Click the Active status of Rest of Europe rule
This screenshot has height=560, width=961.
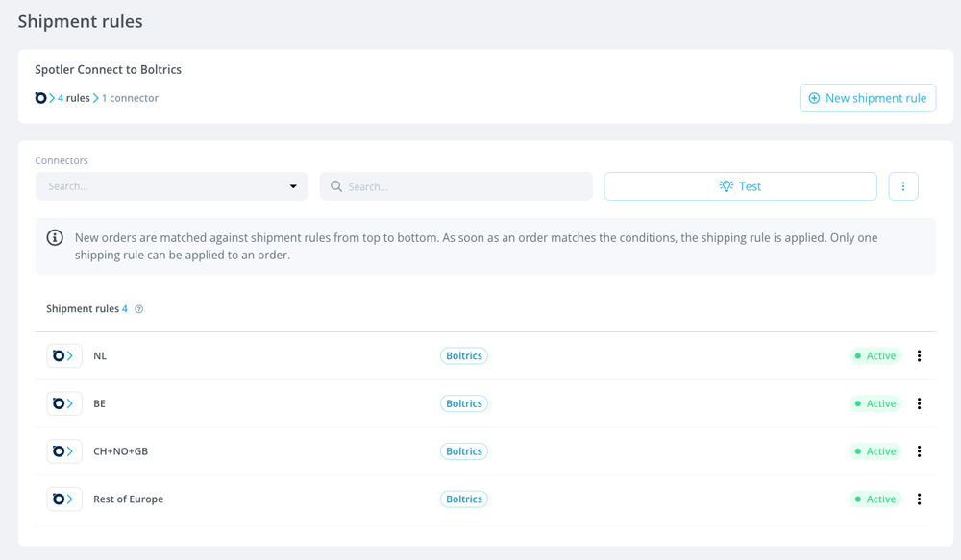pyautogui.click(x=875, y=499)
